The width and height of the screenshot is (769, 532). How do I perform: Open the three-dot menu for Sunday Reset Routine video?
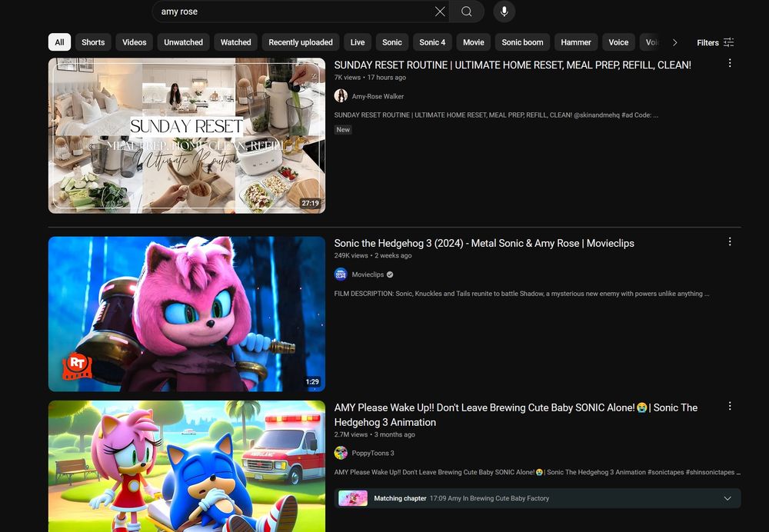[x=730, y=63]
